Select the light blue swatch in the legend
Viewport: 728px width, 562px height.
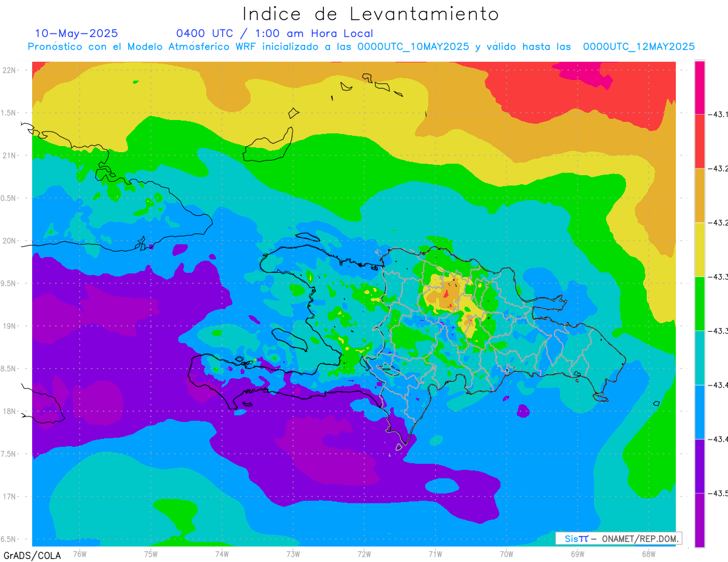click(699, 412)
